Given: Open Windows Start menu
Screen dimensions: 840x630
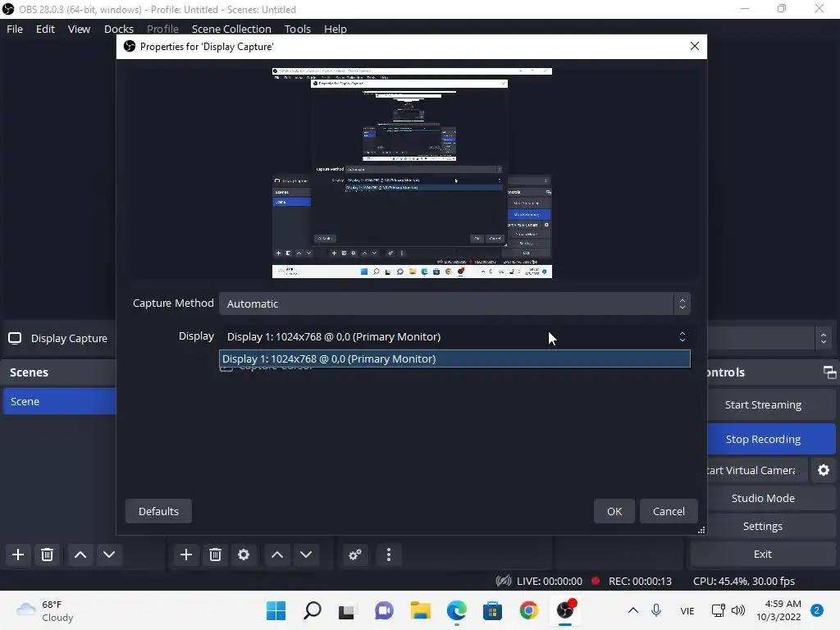Looking at the screenshot, I should click(276, 610).
